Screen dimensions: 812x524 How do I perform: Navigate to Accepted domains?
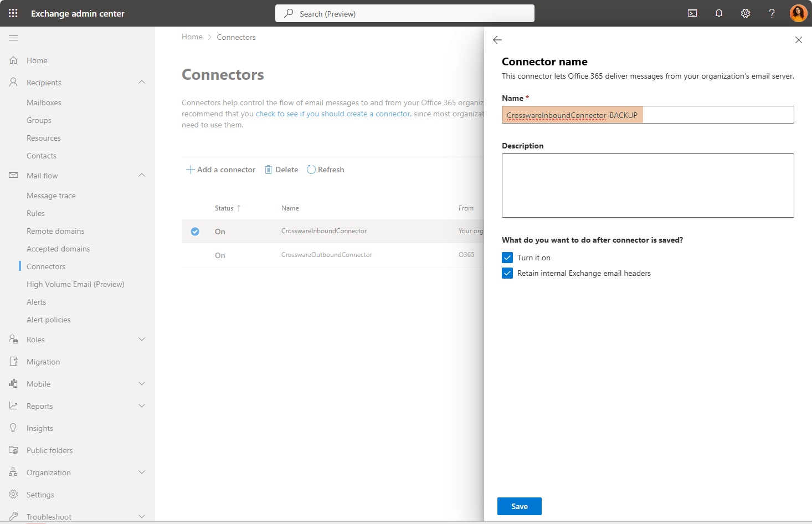[x=58, y=249]
